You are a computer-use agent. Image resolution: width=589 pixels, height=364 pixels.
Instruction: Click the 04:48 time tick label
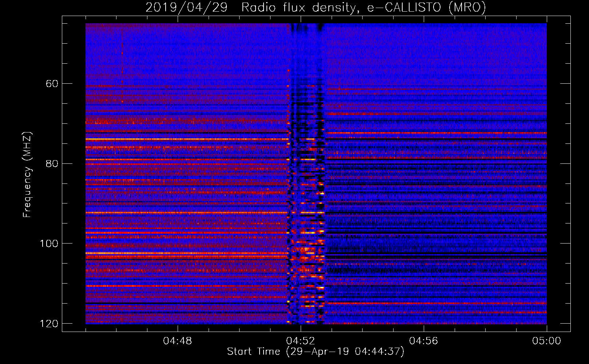pos(177,341)
